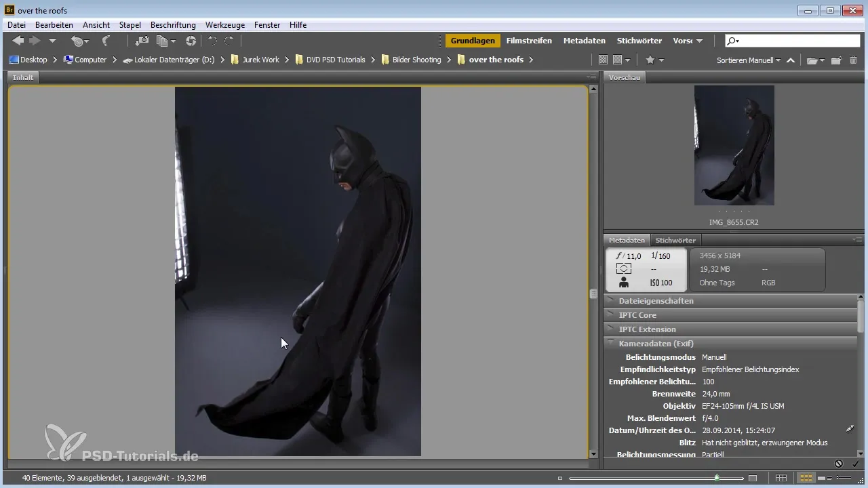Open recent file folder icon dropdown
The width and height of the screenshot is (868, 488).
click(x=815, y=60)
